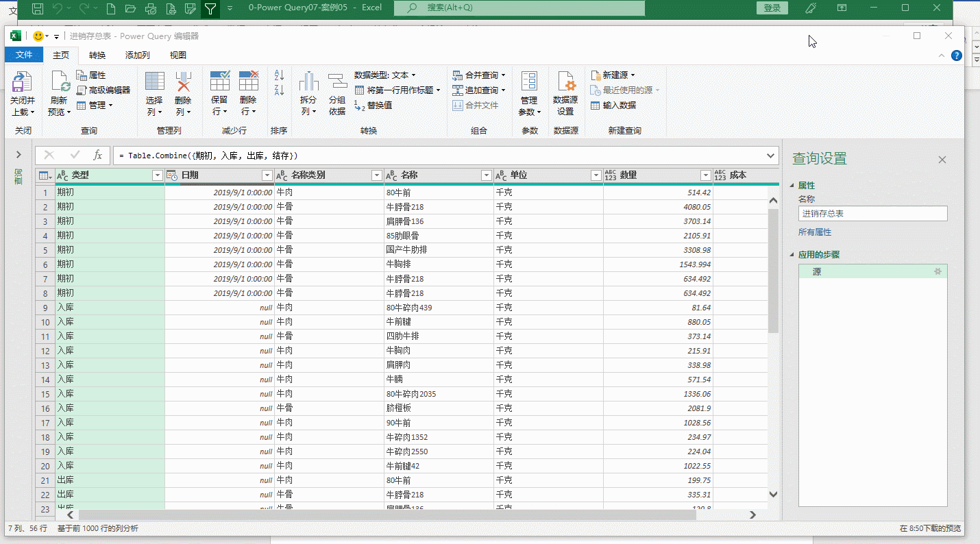Click the table icon at the grid's top-left corner
Screen dimensions: 980x544
(x=45, y=175)
